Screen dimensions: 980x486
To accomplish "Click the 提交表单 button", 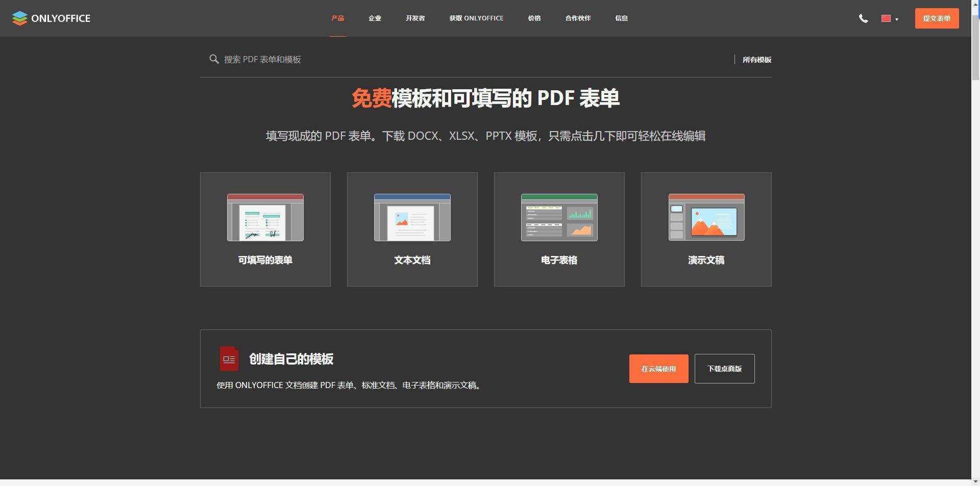I will point(937,18).
